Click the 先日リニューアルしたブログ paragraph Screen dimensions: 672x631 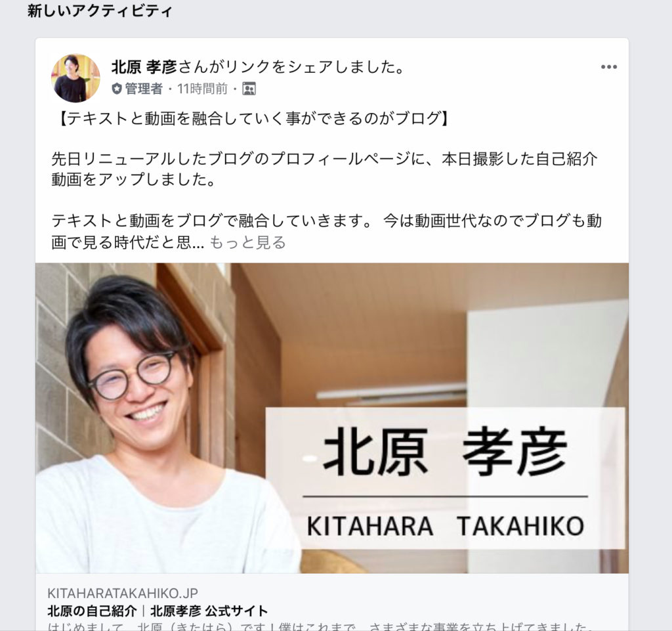(x=324, y=169)
